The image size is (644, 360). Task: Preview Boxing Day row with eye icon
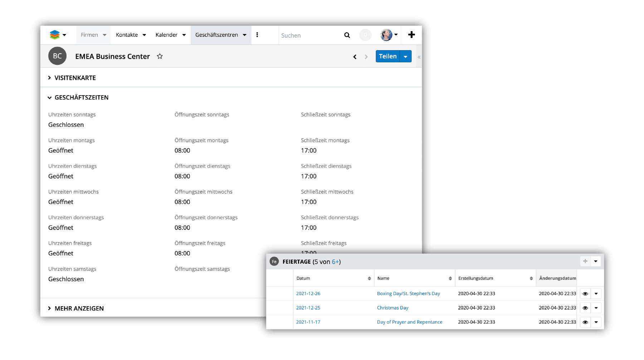[x=585, y=294]
